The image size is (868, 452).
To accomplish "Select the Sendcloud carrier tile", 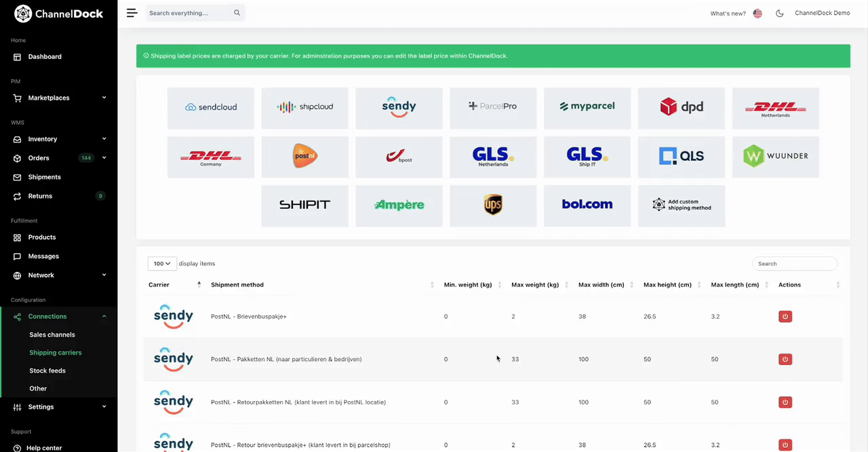I will (211, 108).
